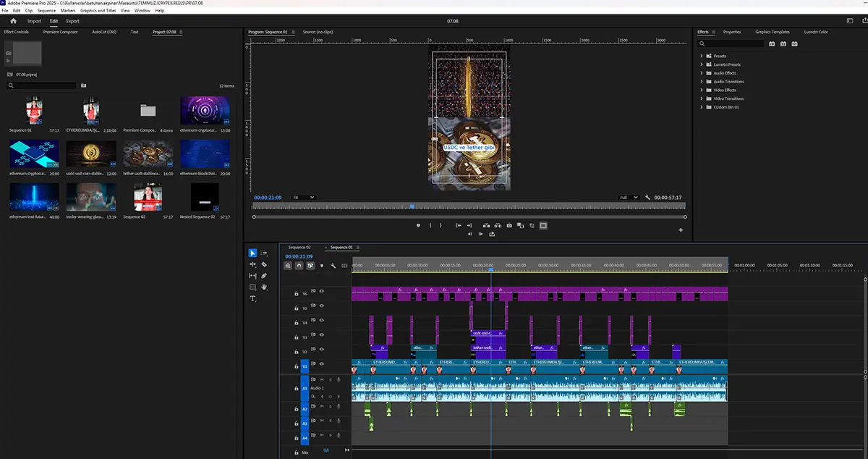The width and height of the screenshot is (868, 459).
Task: Open the Fit zoom level dropdown
Action: click(302, 197)
